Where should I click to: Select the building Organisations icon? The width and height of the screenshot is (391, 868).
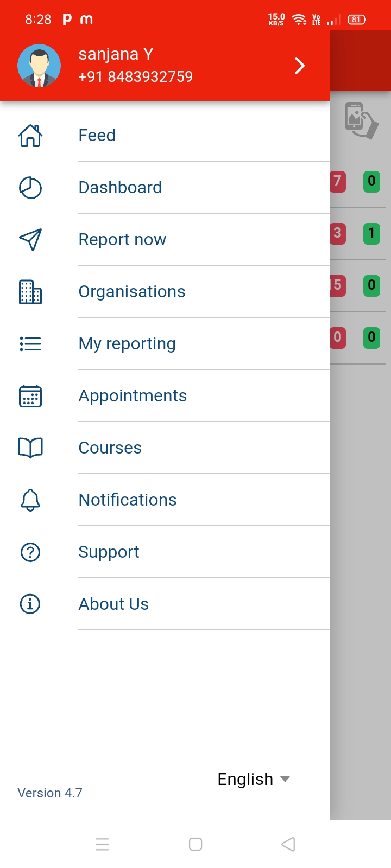(30, 292)
